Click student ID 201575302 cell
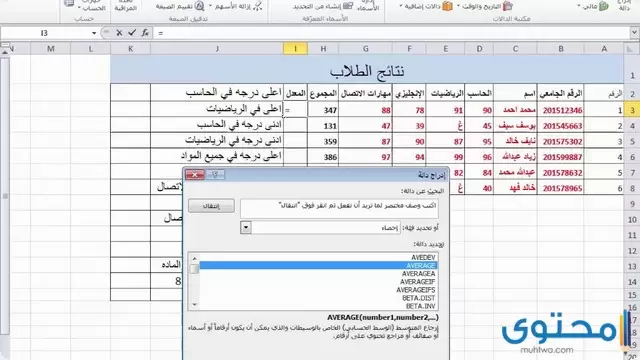The width and height of the screenshot is (640, 360). (x=560, y=141)
